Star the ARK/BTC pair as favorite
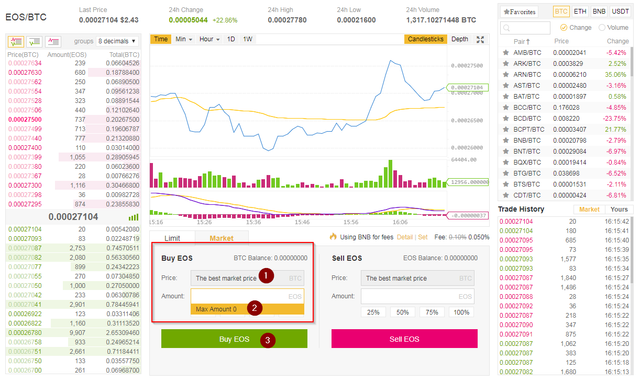 click(506, 64)
